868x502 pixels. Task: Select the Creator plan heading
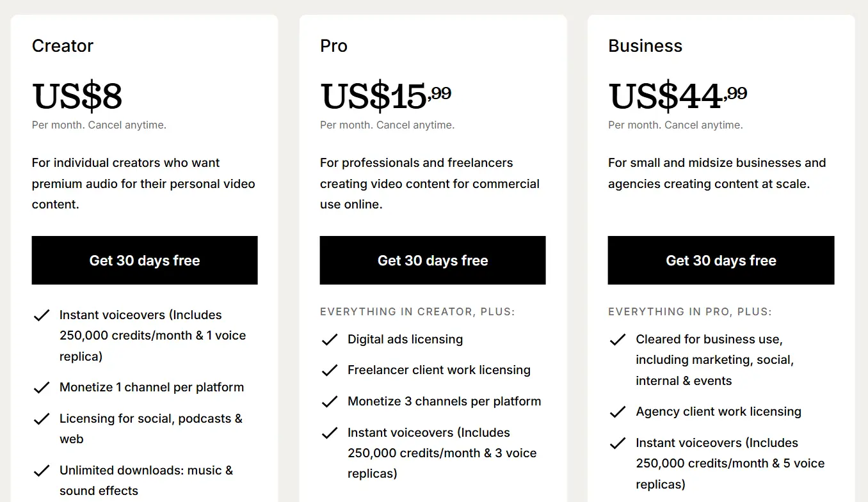click(63, 46)
